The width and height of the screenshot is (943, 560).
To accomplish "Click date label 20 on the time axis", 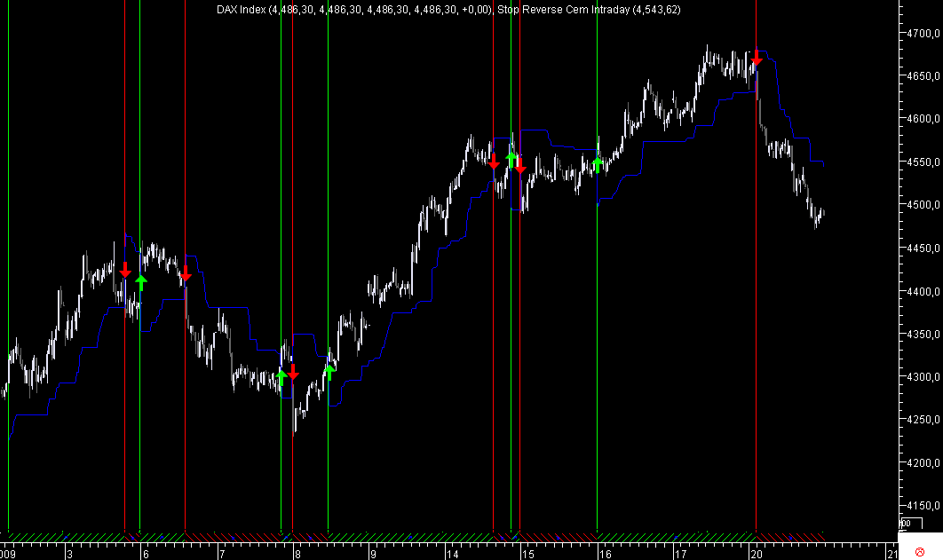I will [x=757, y=554].
